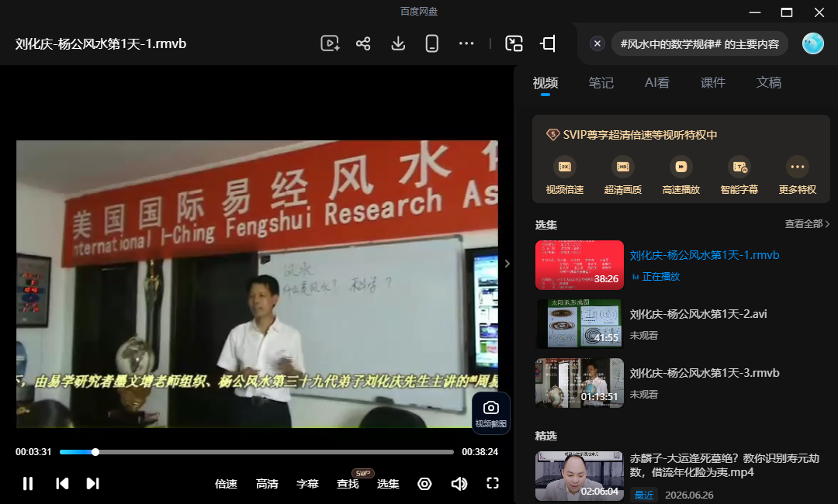This screenshot has height=504, width=838.
Task: Seek on the video progress bar
Action: coord(257,452)
